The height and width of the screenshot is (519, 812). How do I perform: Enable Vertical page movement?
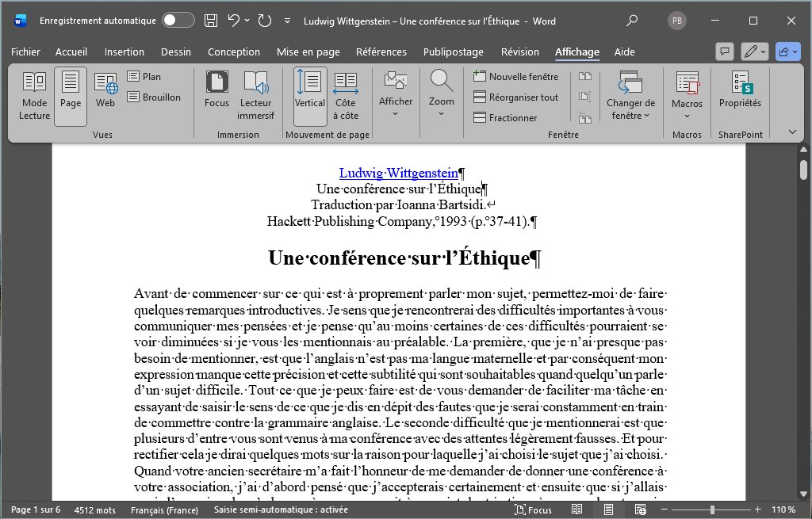pyautogui.click(x=310, y=96)
